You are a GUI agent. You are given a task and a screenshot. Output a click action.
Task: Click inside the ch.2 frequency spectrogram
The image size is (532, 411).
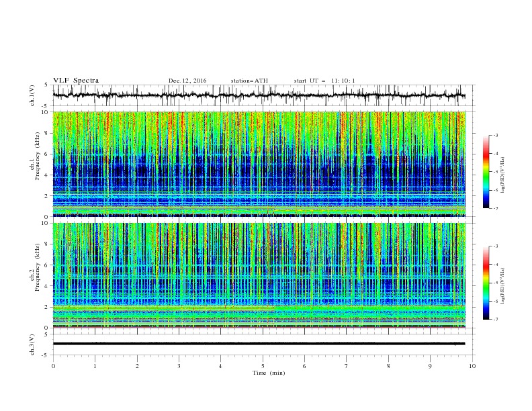pyautogui.click(x=259, y=275)
